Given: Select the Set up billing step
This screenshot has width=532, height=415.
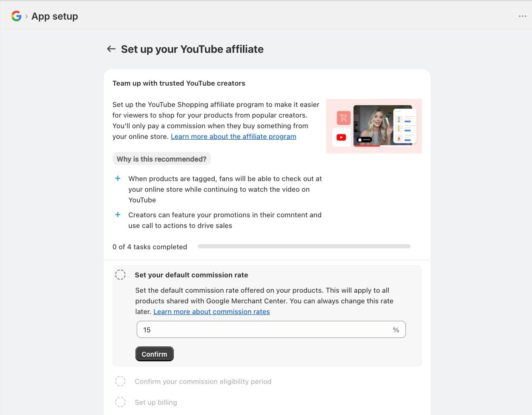Looking at the screenshot, I should point(156,402).
